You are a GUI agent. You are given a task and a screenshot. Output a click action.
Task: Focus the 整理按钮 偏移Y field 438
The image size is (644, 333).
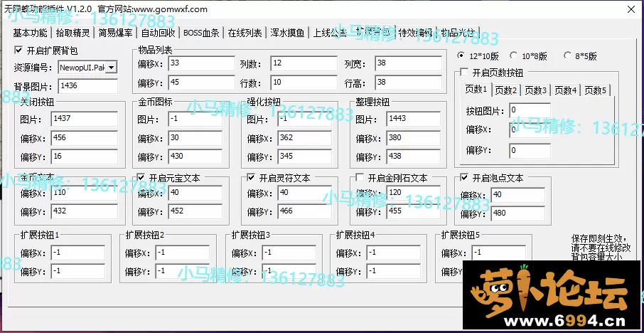414,157
